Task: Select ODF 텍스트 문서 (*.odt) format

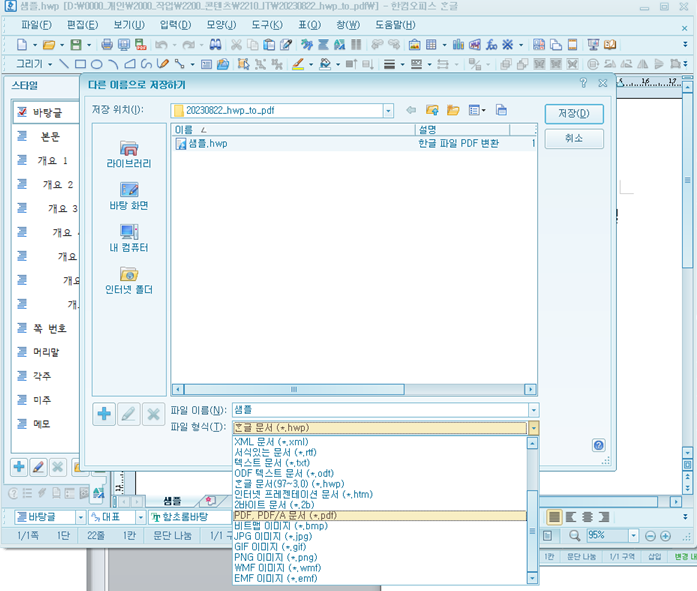Action: coord(380,473)
